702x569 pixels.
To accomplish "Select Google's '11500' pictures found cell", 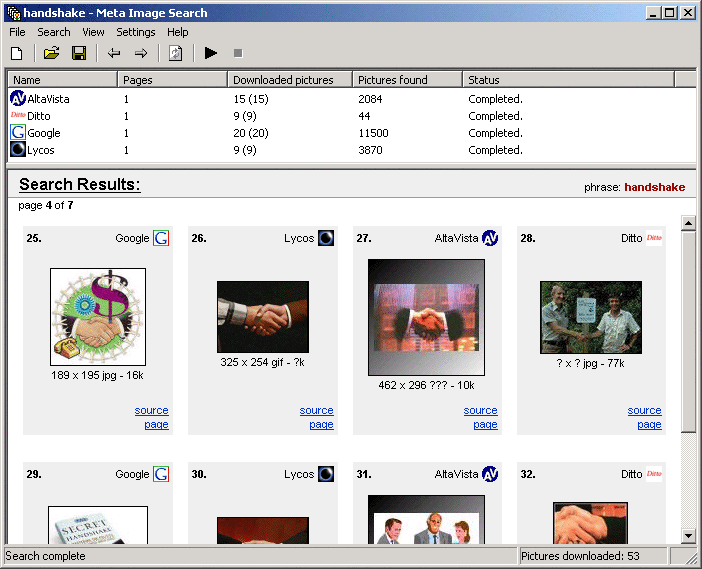I will point(373,133).
